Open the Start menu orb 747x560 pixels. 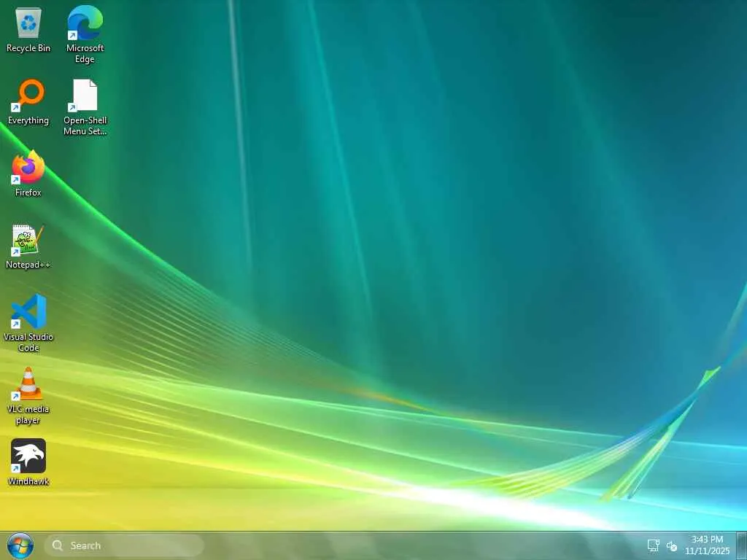click(x=20, y=545)
